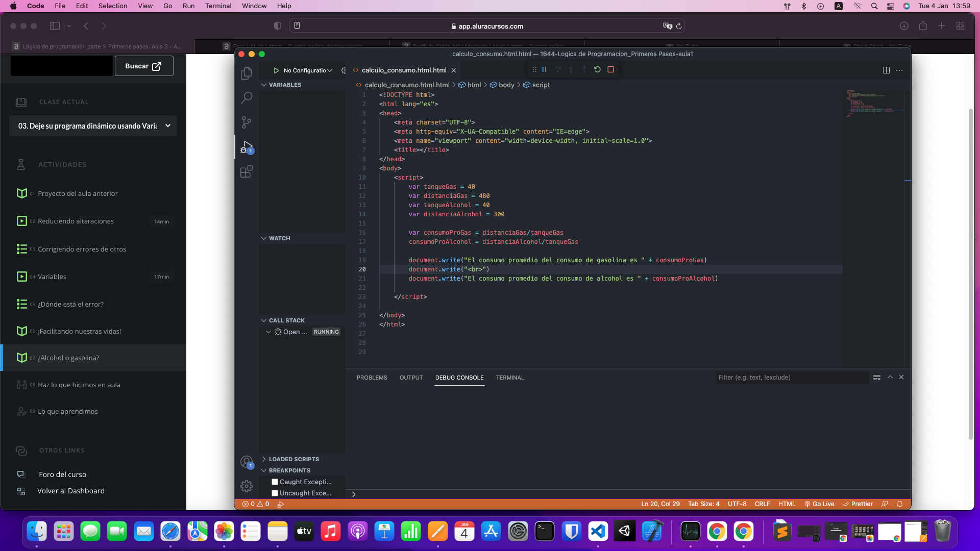The width and height of the screenshot is (980, 551).
Task: Expand the LOADED SCRIPTS section
Action: 293,459
